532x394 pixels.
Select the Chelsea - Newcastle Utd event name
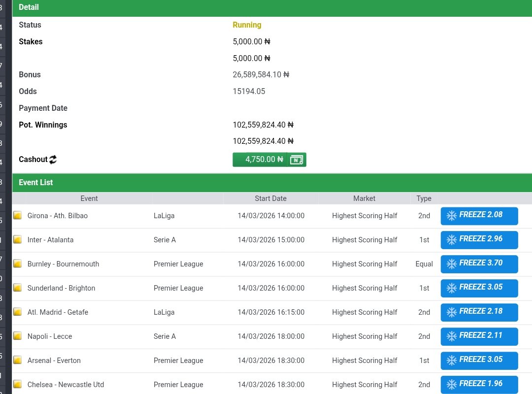[66, 385]
